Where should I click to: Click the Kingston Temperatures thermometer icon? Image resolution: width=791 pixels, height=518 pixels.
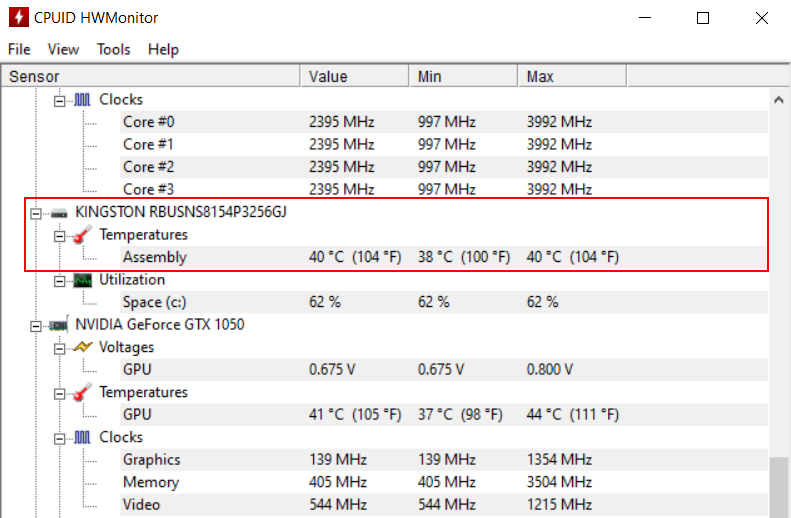(x=82, y=235)
